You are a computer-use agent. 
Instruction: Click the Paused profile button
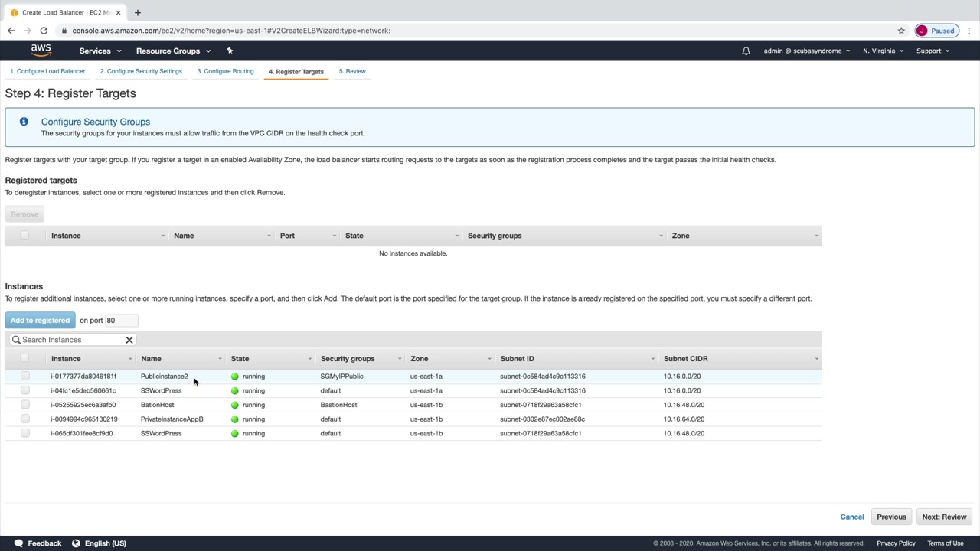point(936,31)
